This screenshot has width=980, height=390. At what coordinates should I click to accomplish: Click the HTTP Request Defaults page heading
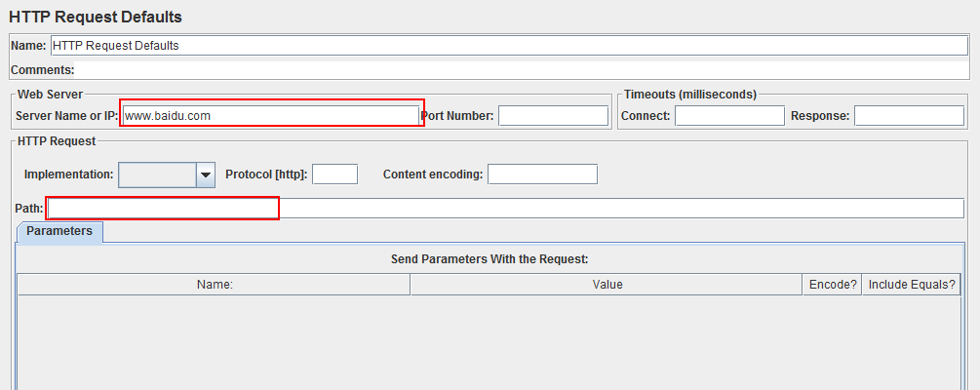coord(96,18)
